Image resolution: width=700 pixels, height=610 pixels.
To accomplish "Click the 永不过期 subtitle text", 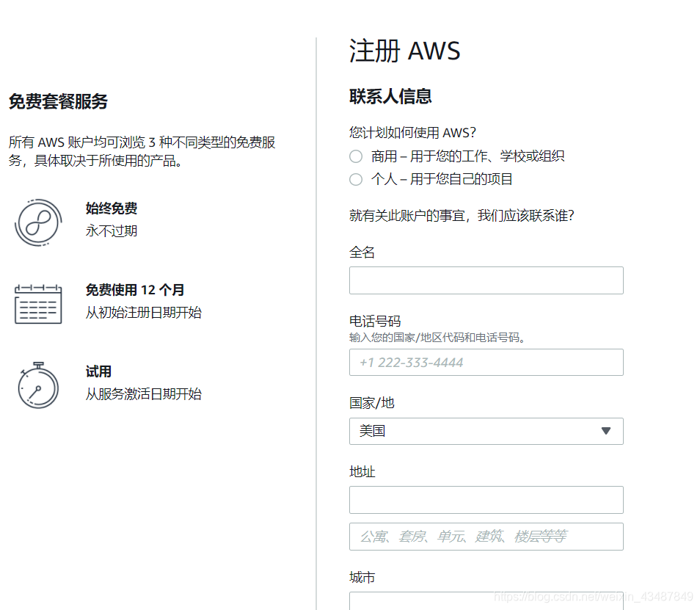I will [112, 231].
